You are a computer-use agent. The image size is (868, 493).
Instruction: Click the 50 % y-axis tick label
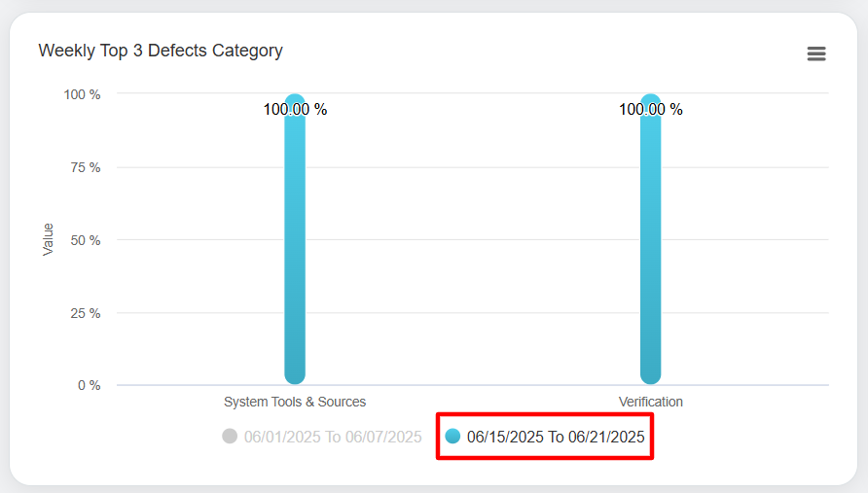click(84, 240)
